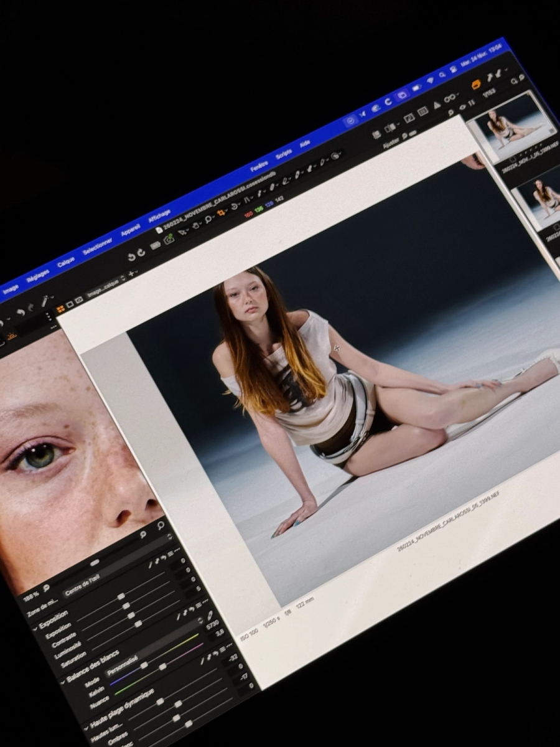
Task: Click the Ombres slider handle
Action: click(x=178, y=704)
